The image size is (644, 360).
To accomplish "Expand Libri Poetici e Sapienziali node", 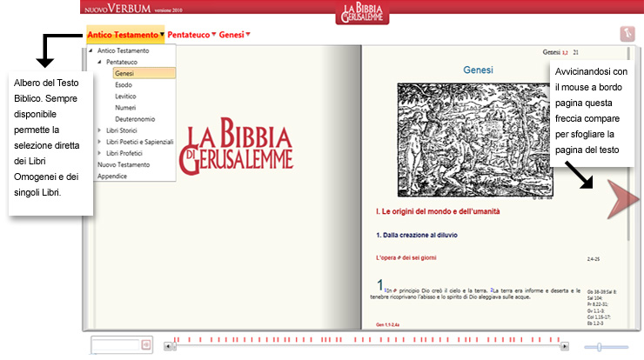I will click(99, 142).
